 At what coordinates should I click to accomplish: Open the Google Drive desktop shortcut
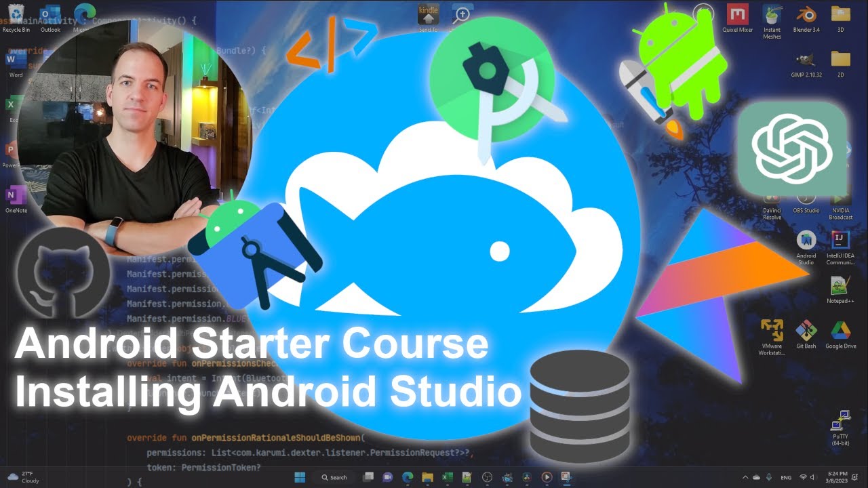pos(841,335)
